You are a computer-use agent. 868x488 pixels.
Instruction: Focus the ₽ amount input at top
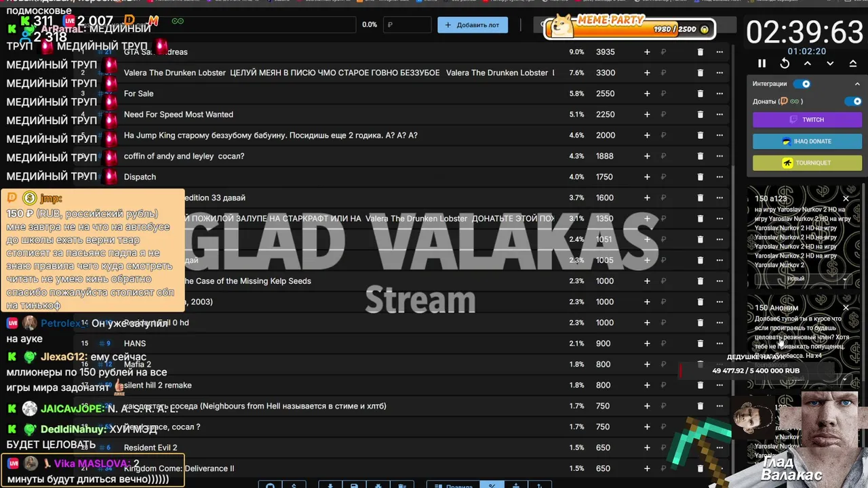[407, 25]
